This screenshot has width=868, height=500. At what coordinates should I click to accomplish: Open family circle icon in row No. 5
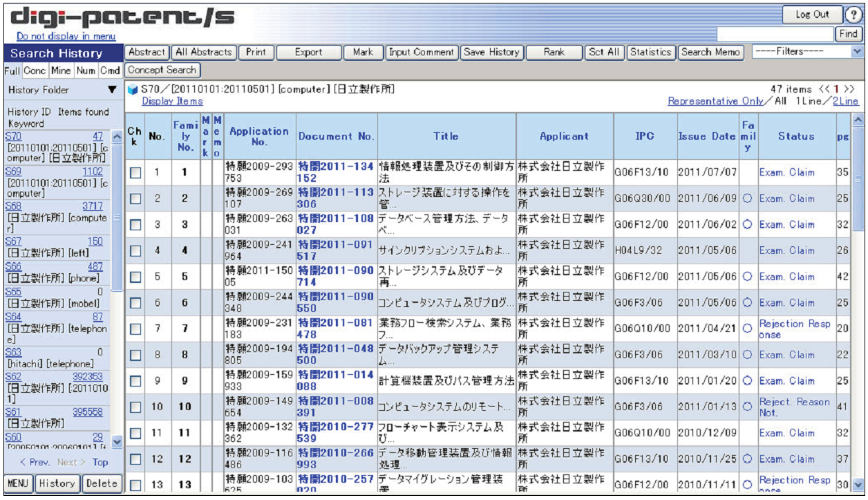tap(747, 277)
